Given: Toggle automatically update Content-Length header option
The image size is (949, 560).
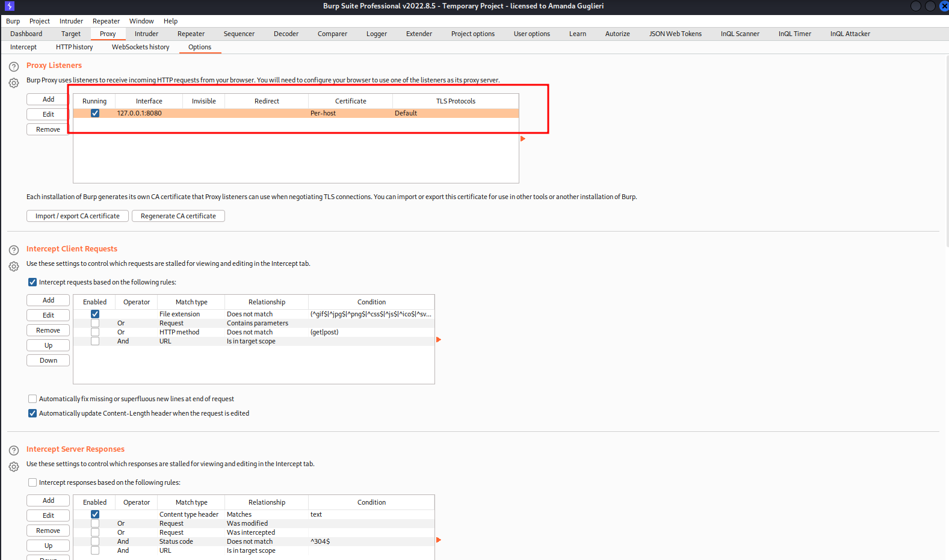Looking at the screenshot, I should (32, 413).
